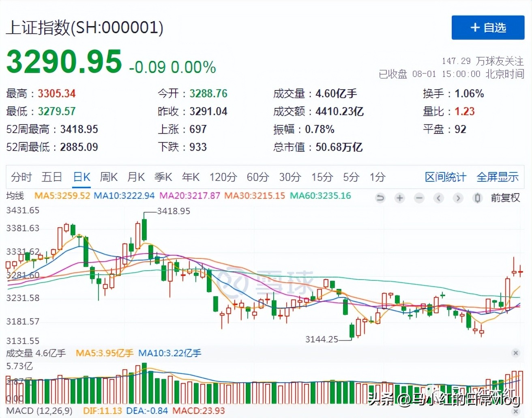
Task: Switch to the 五日 tab
Action: click(51, 177)
